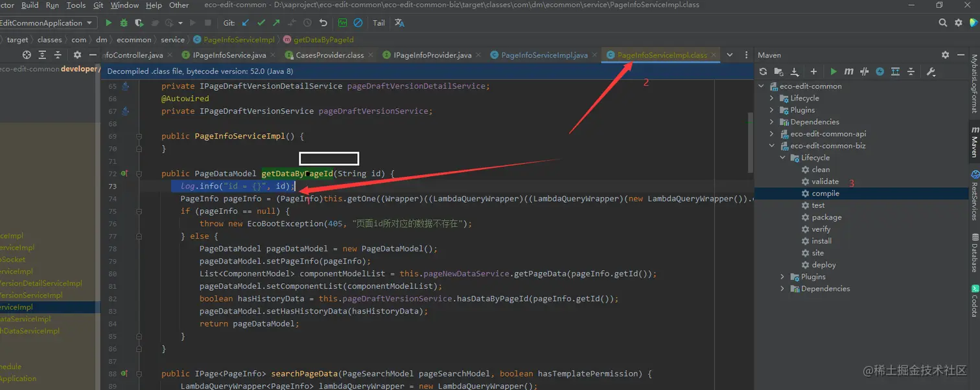980x390 pixels.
Task: Collapse all in the Project panel toolbar
Action: [x=58, y=55]
